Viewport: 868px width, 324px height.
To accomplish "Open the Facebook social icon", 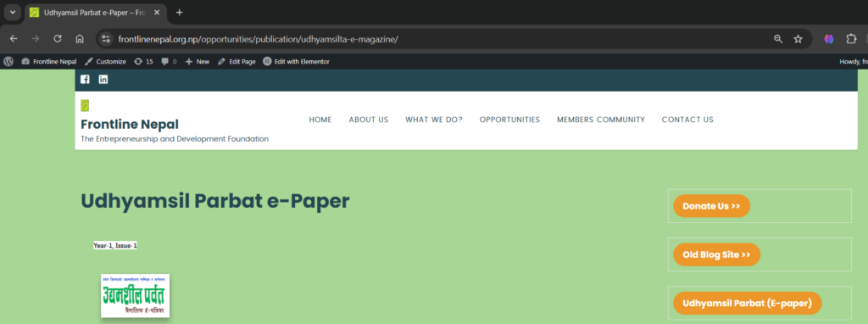I will 85,79.
